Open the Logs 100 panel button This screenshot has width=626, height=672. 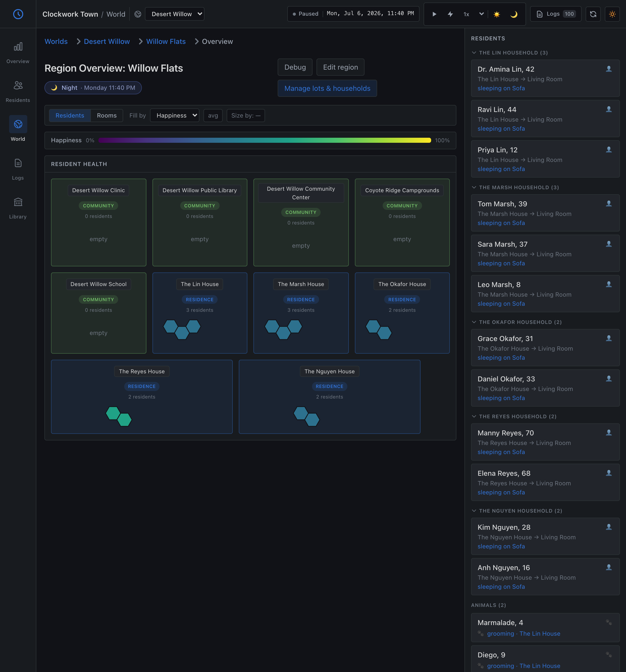[x=556, y=14]
